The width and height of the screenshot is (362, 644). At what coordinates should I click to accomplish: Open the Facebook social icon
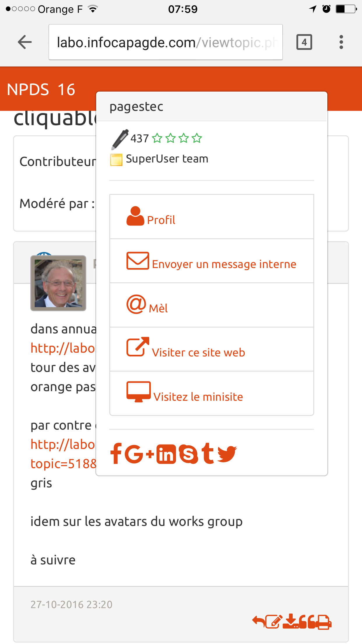116,454
